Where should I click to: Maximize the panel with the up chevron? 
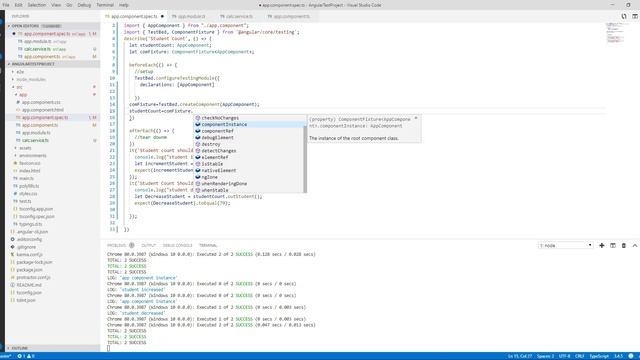(x=635, y=245)
